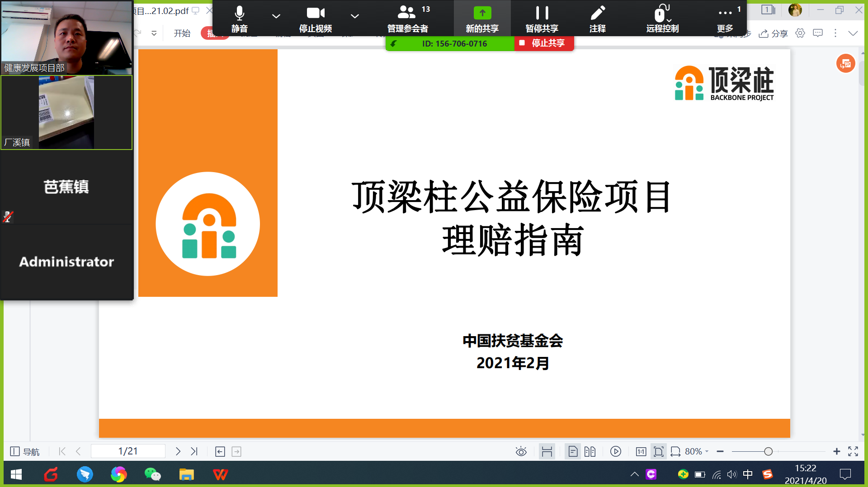Open the Annotate pencil tool
The image size is (868, 487).
click(597, 19)
